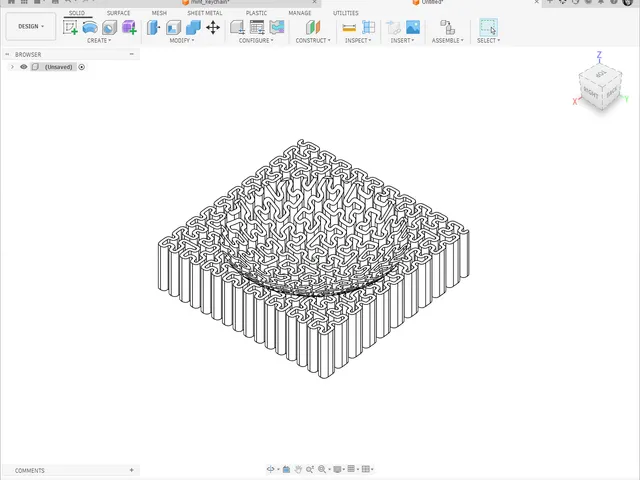This screenshot has width=640, height=480.
Task: Select the Configure Model icon
Action: tap(237, 28)
